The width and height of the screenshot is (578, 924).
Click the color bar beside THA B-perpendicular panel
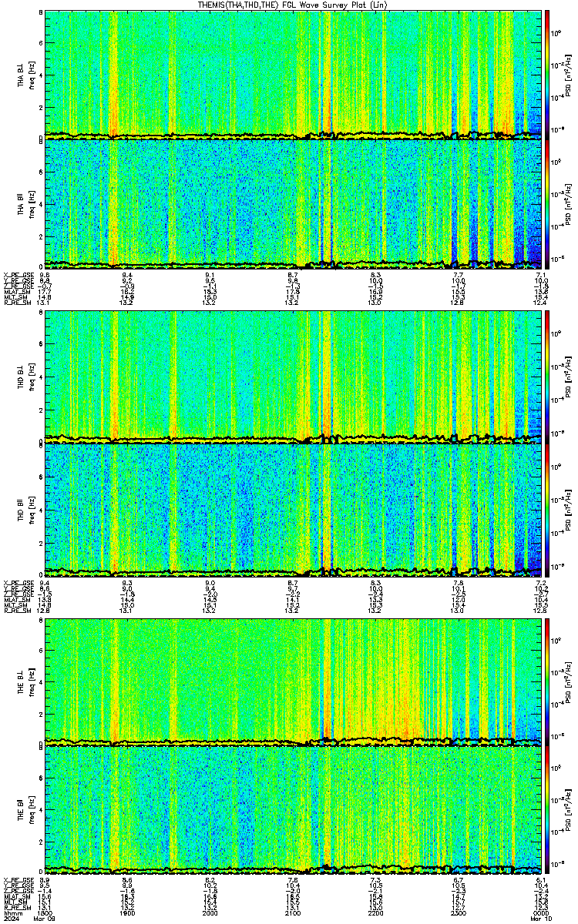[548, 75]
